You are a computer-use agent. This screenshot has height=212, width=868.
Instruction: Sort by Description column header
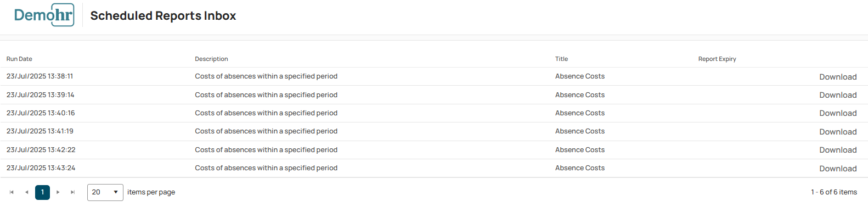click(211, 59)
